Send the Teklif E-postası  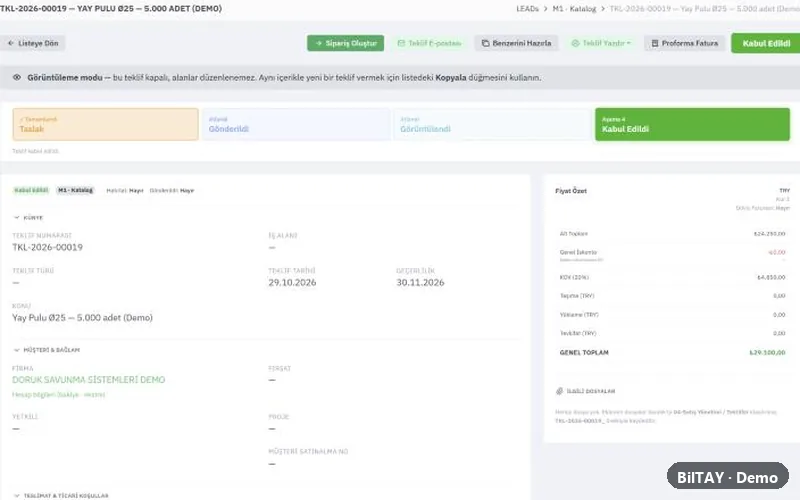click(429, 43)
